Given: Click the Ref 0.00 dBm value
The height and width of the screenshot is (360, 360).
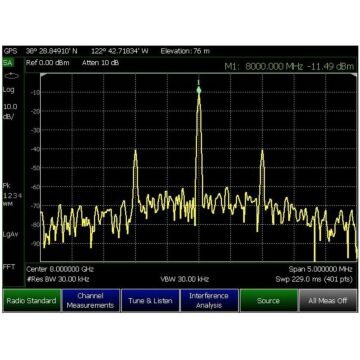Looking at the screenshot, I should click(48, 63).
